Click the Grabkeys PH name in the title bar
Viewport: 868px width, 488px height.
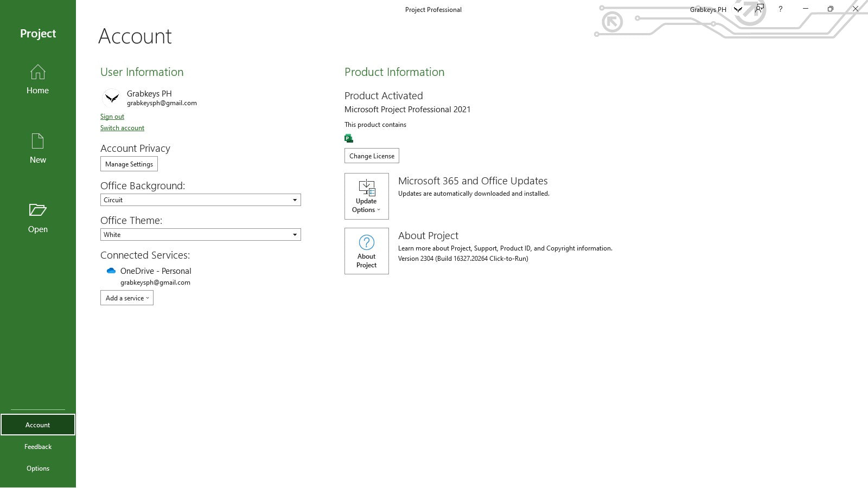[708, 10]
